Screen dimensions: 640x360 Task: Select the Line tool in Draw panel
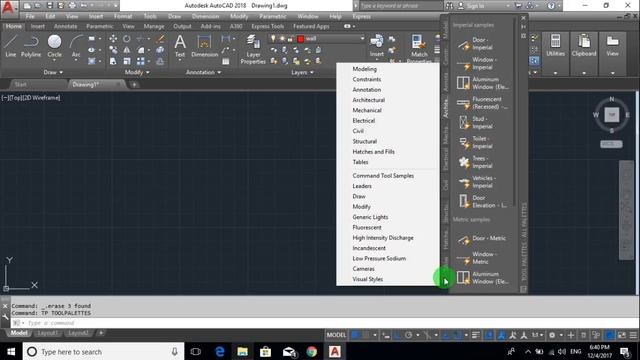click(11, 46)
